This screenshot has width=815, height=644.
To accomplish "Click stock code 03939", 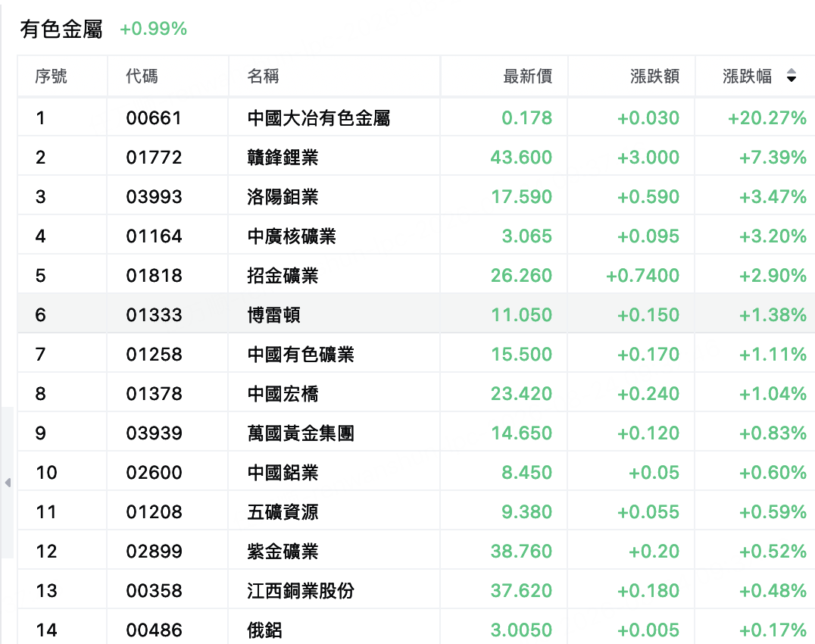I will pyautogui.click(x=154, y=433).
